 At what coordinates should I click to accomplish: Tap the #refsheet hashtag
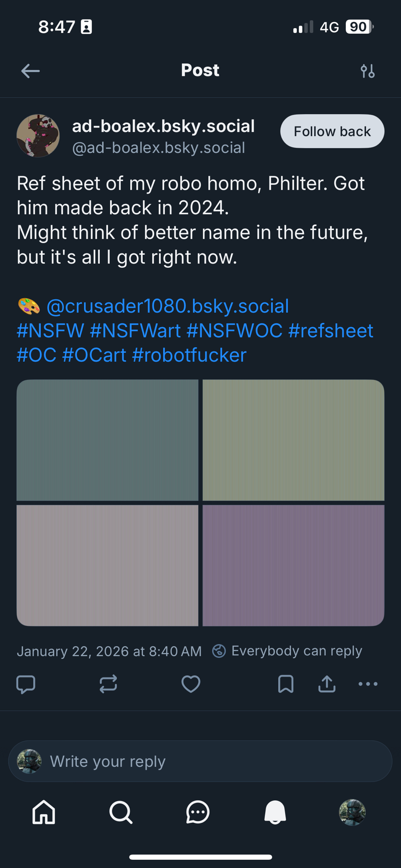331,331
